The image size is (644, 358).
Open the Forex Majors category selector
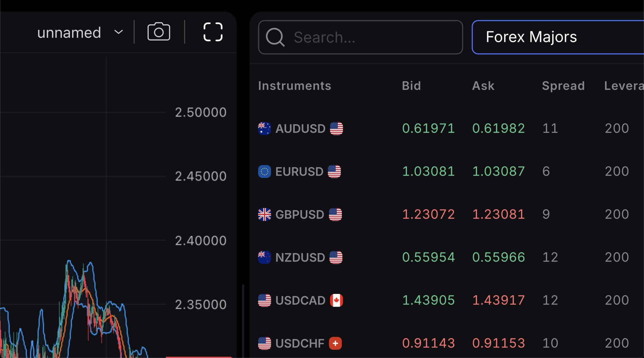pyautogui.click(x=531, y=37)
